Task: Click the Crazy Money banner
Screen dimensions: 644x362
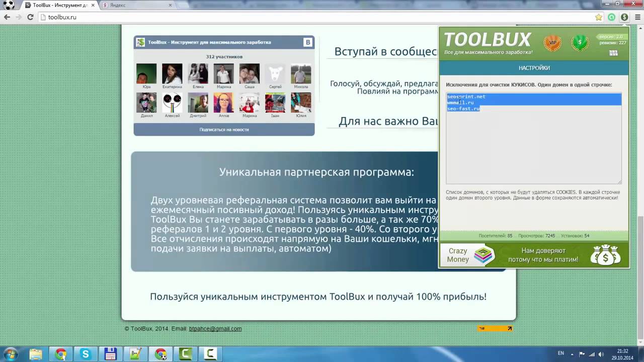Action: click(x=468, y=255)
